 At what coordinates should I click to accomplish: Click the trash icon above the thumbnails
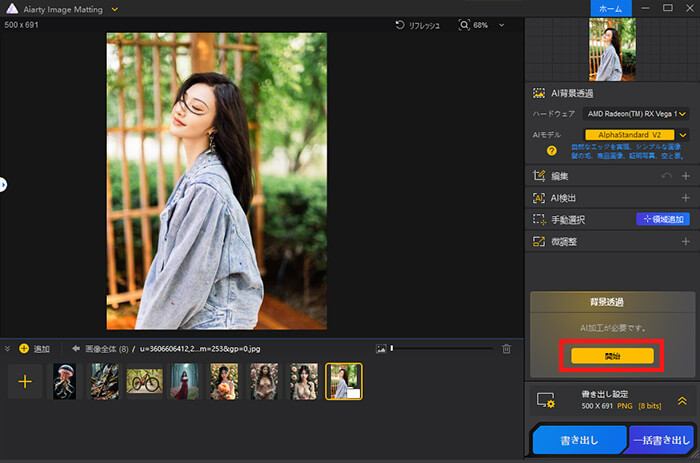[x=507, y=348]
